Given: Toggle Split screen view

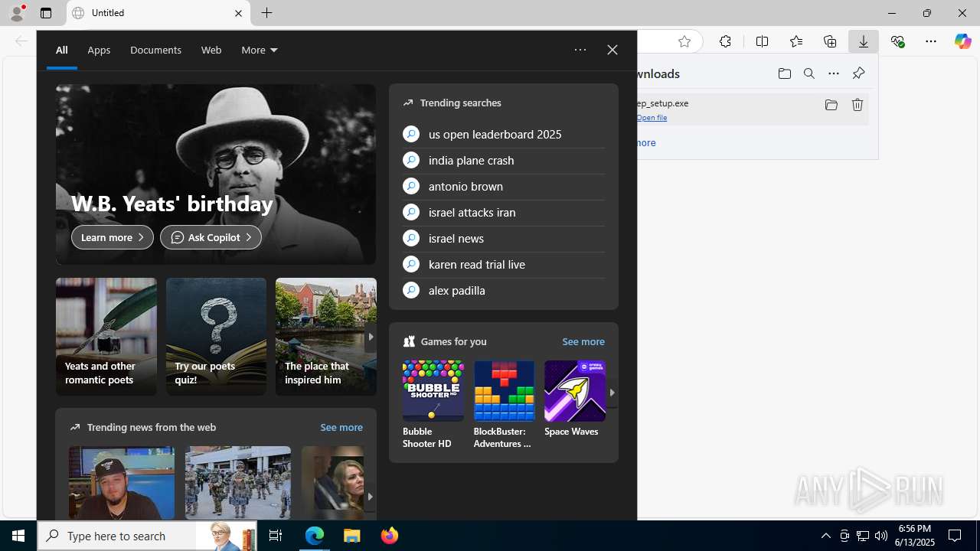Looking at the screenshot, I should tap(762, 41).
